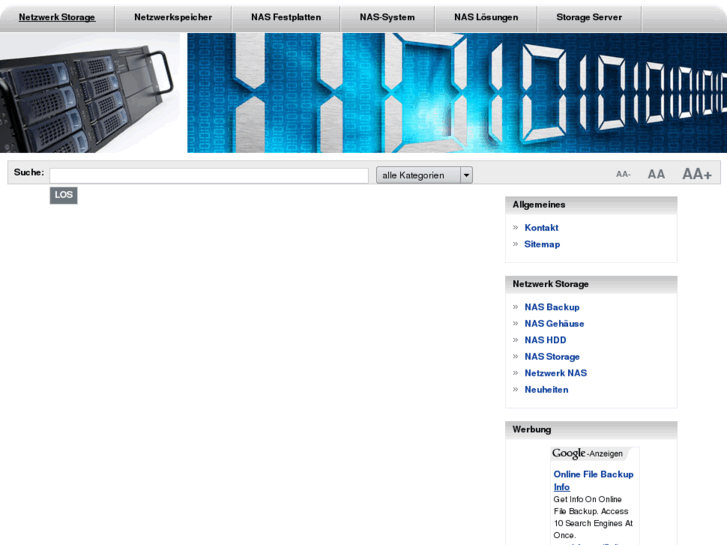
Task: Open the Netzwerk Storage nav tab
Action: point(57,18)
